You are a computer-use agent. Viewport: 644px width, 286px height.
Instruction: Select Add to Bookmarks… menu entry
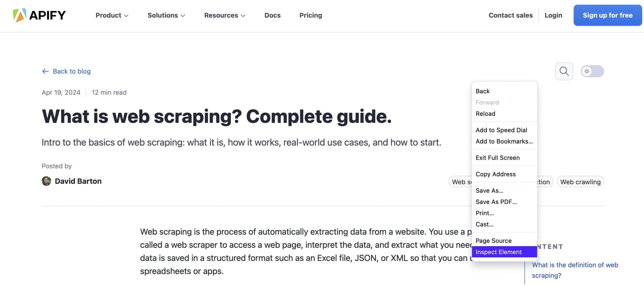[504, 141]
